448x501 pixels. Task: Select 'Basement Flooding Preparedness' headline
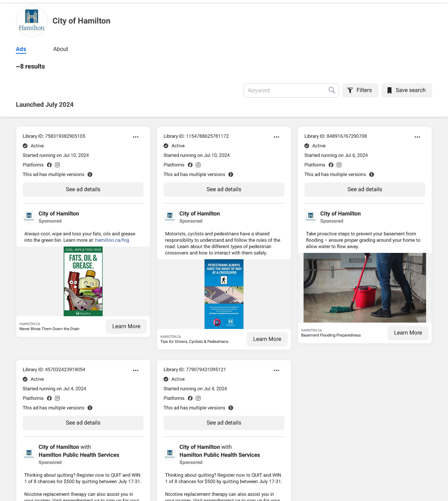point(331,335)
